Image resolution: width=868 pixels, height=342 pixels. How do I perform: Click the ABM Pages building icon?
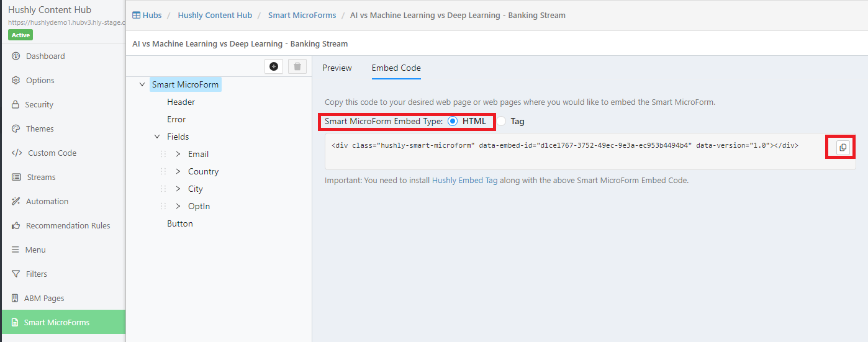click(x=15, y=298)
